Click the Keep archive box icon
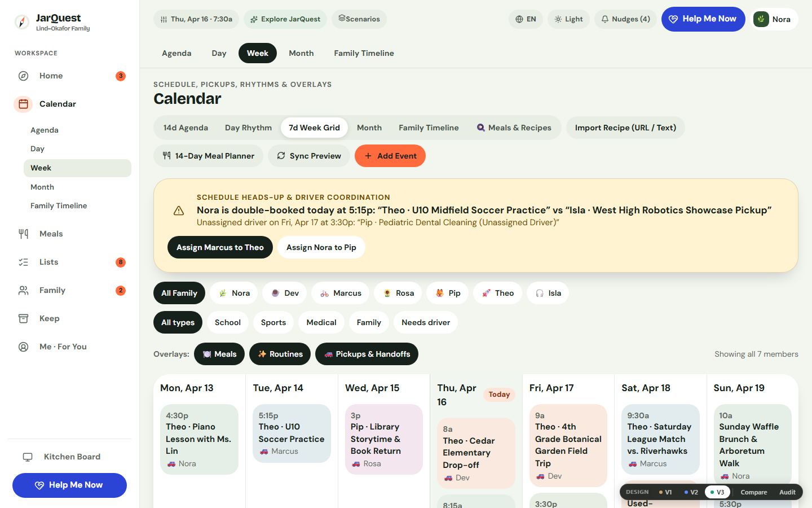 [x=23, y=318]
